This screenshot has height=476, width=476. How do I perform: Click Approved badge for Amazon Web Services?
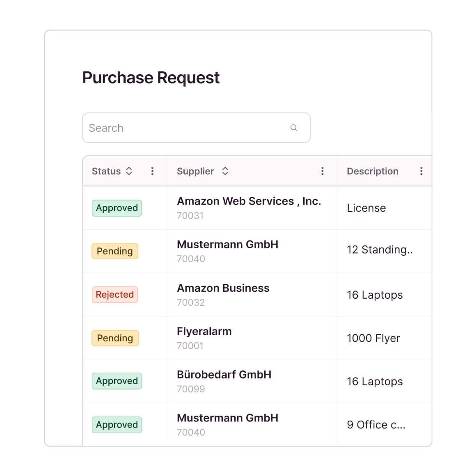117,208
